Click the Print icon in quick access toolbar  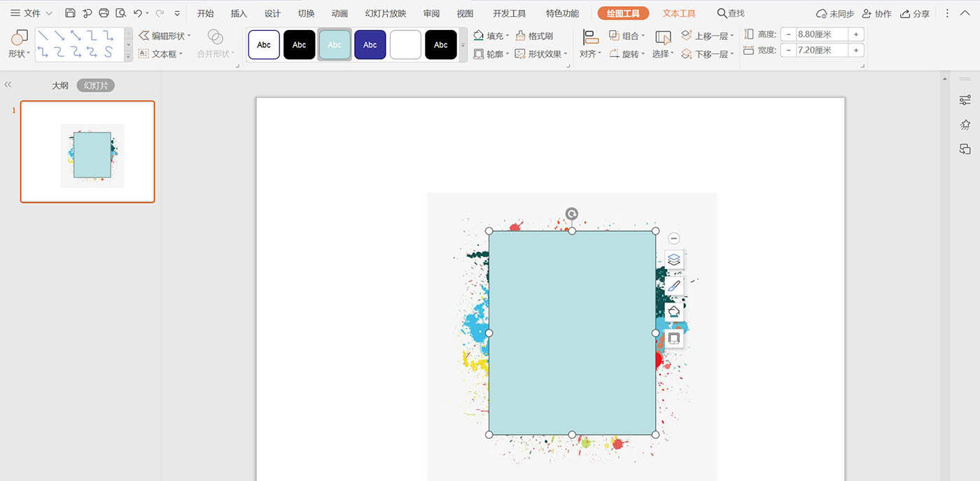pyautogui.click(x=104, y=13)
